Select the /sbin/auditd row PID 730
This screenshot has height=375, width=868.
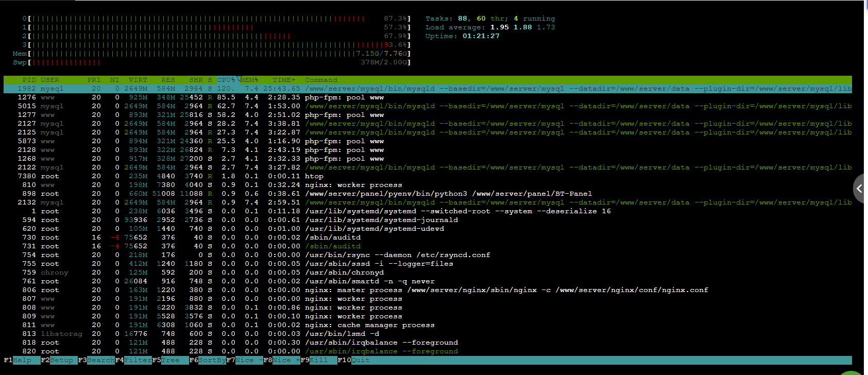428,237
